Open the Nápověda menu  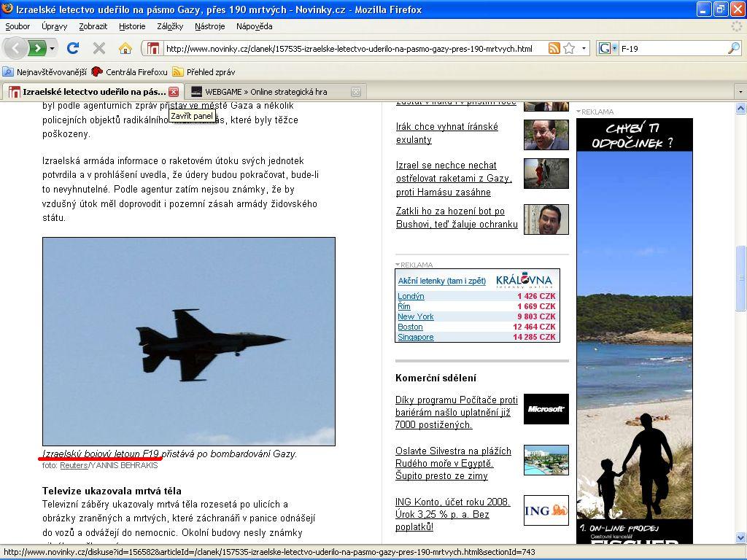pos(255,26)
